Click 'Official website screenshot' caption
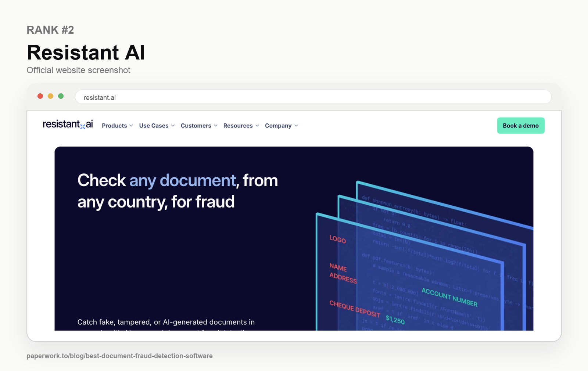Image resolution: width=588 pixels, height=371 pixels. click(x=78, y=70)
